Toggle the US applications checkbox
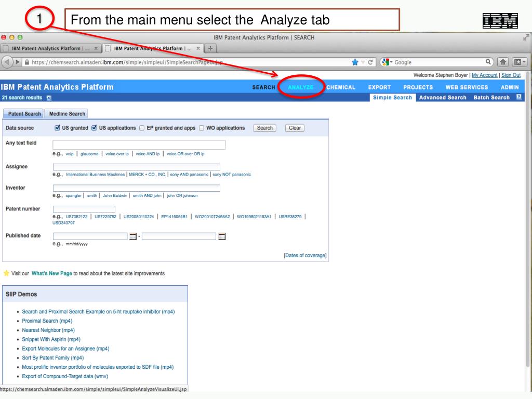The height and width of the screenshot is (399, 532). pyautogui.click(x=95, y=128)
